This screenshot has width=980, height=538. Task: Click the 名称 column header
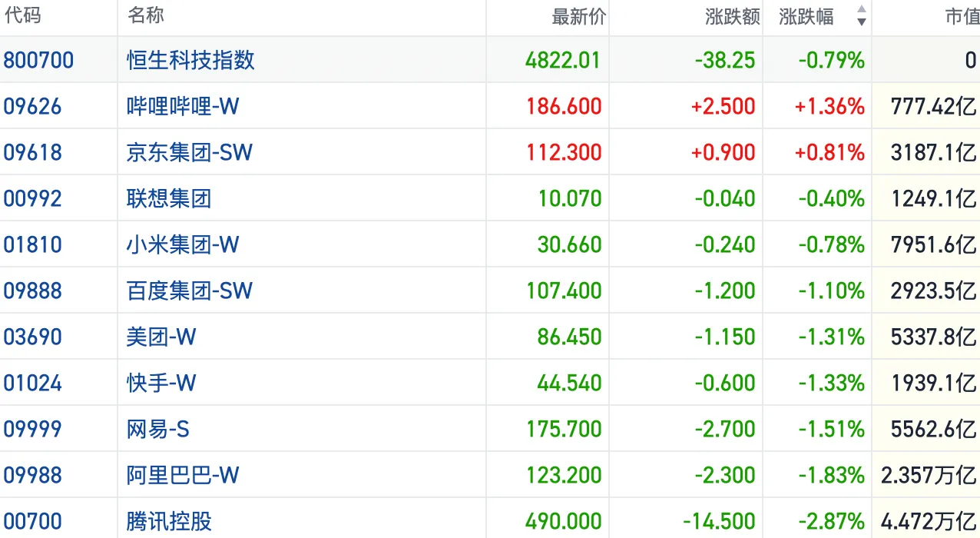(x=146, y=16)
